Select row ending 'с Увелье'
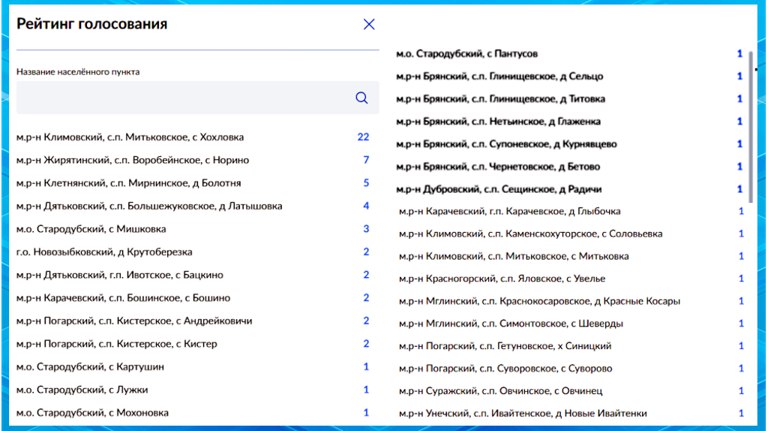The height and width of the screenshot is (431, 768). (572, 279)
